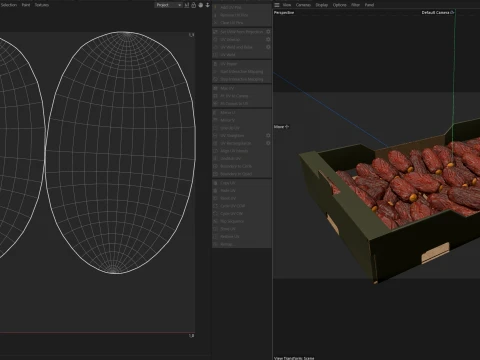Click the Cycle UV CW icon
The height and width of the screenshot is (360, 480).
pos(215,214)
